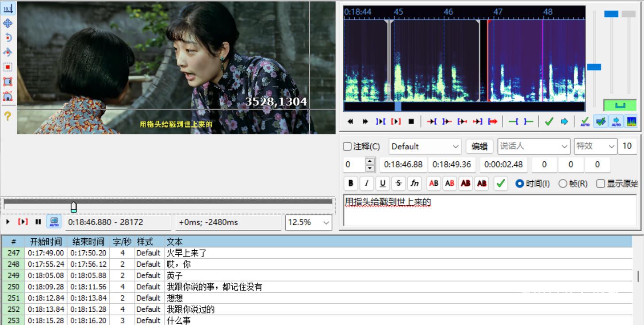Click the 开始时间 column header
This screenshot has width=644, height=325.
pyautogui.click(x=46, y=241)
